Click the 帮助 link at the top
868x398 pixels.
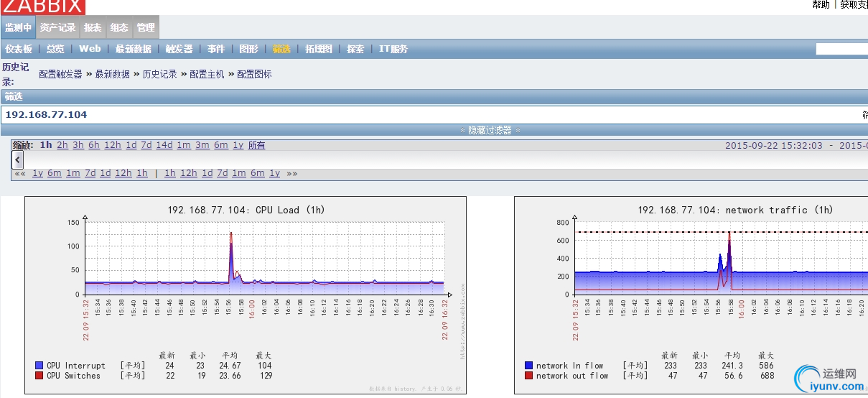coord(821,5)
